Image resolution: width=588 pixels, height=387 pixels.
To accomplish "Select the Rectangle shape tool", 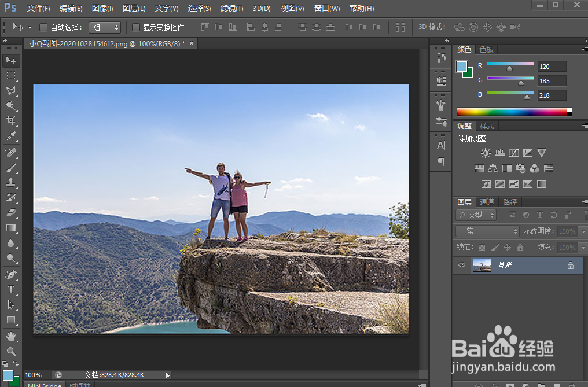I will [11, 320].
